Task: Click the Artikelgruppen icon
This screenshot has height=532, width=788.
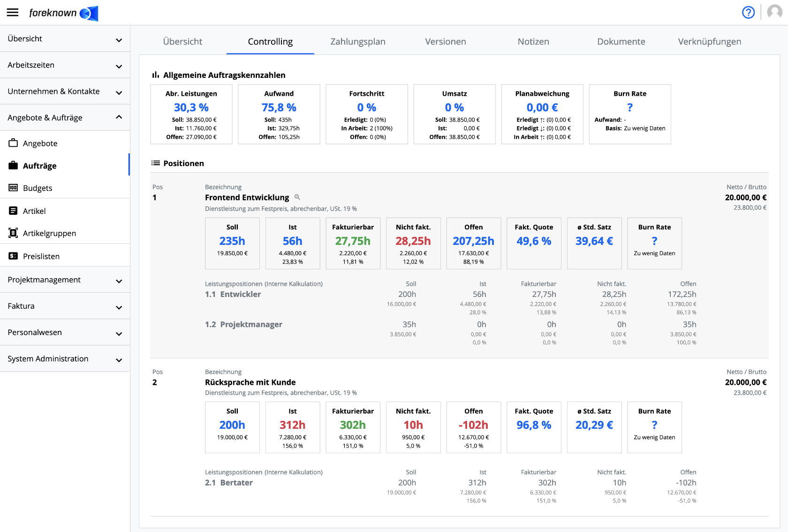Action: [x=13, y=233]
